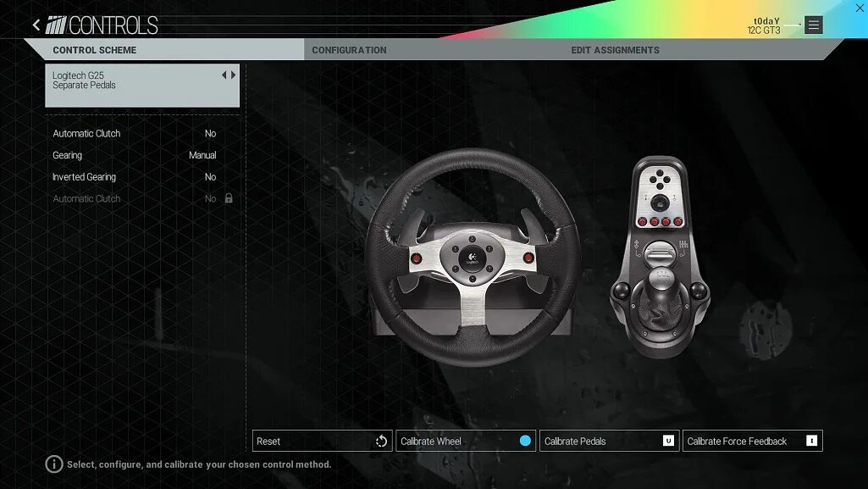This screenshot has height=489, width=868.
Task: Click the circular reset arrow icon
Action: click(x=381, y=442)
